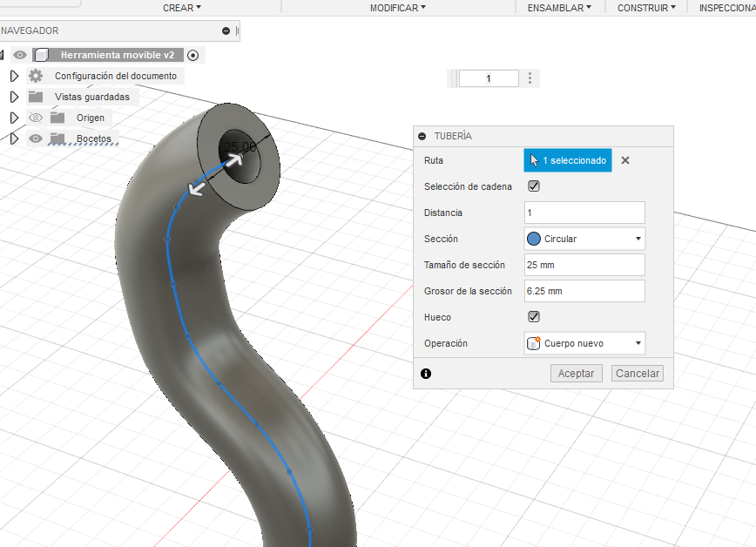
Task: Click the lower white arrow manipulator on the pipe path
Action: [197, 188]
